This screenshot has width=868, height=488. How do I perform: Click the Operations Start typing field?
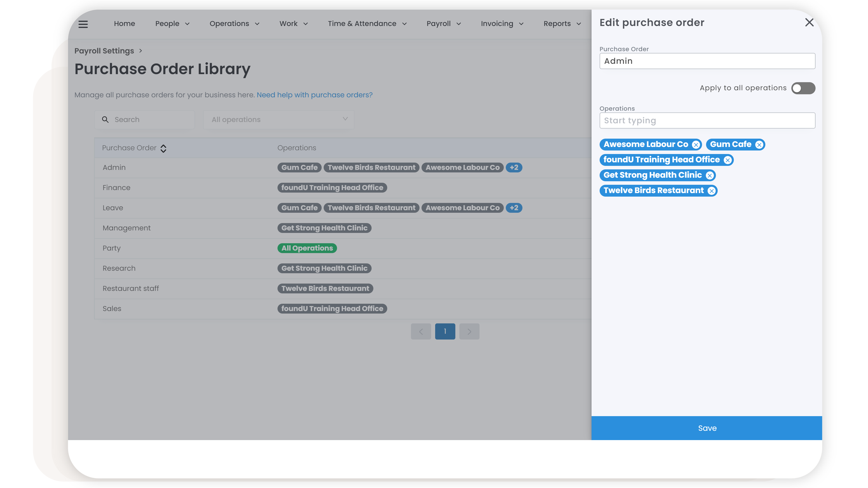tap(707, 120)
